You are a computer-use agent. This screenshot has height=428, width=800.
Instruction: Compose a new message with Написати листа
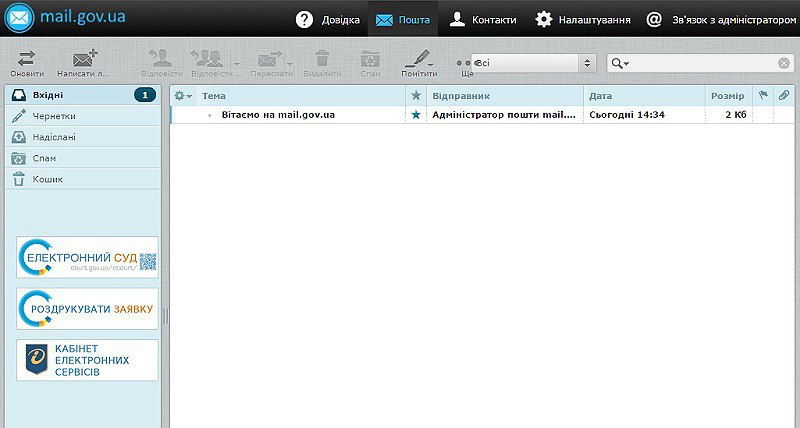[x=84, y=60]
